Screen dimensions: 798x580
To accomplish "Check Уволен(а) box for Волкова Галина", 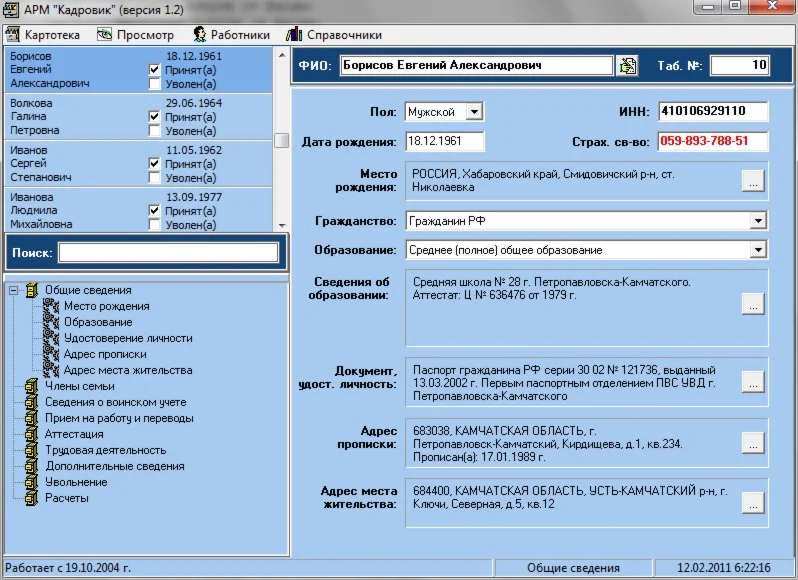I will click(x=154, y=131).
